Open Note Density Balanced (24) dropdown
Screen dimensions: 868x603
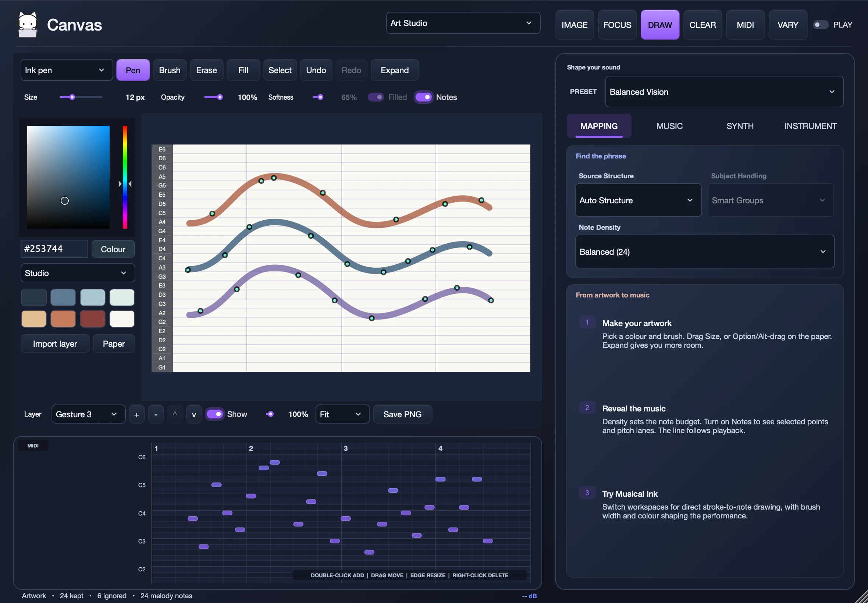(x=704, y=251)
